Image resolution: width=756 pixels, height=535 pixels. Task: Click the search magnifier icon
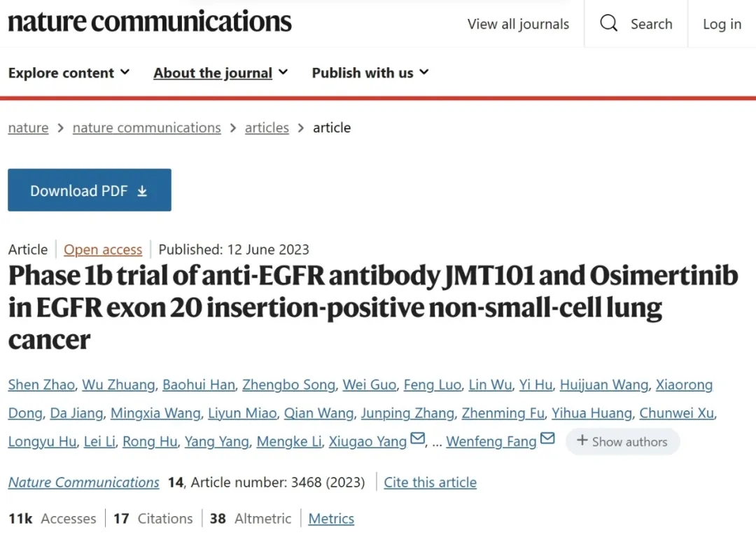pyautogui.click(x=609, y=24)
